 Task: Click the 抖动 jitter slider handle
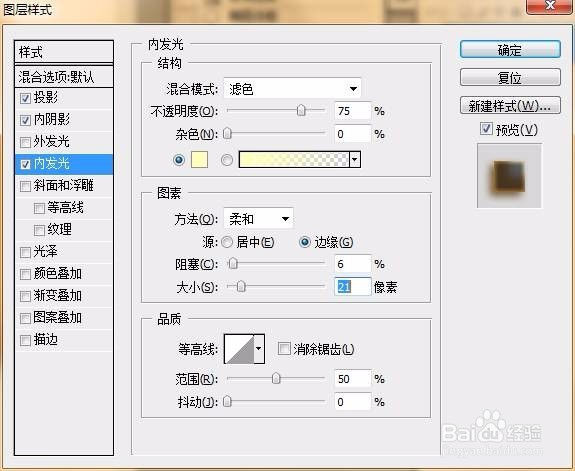click(227, 401)
